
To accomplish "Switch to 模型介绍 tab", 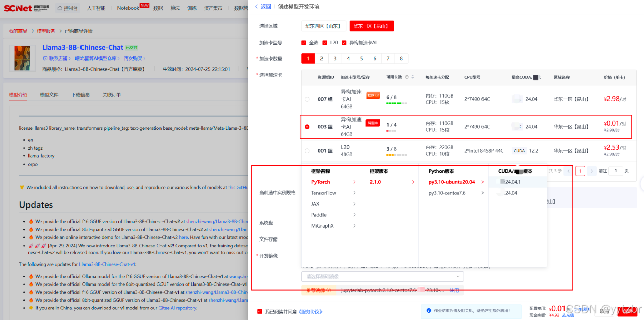I will point(18,94).
